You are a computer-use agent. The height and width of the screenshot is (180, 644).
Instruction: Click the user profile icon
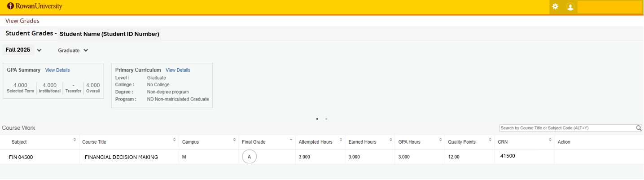point(570,7)
